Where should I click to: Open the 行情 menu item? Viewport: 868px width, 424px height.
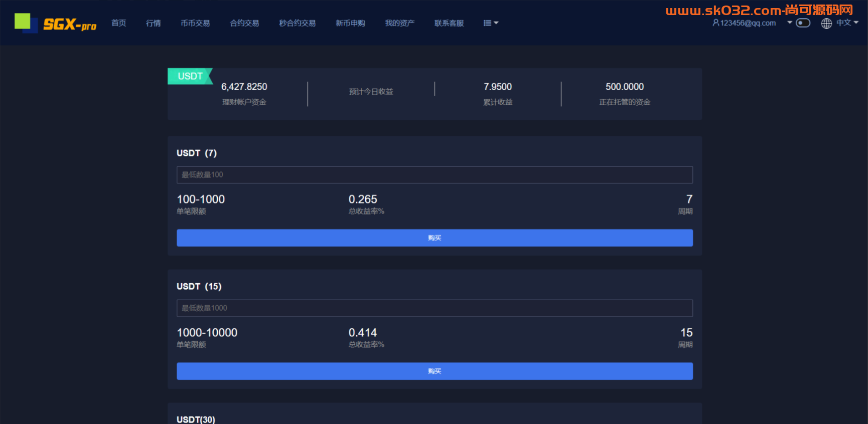click(x=154, y=23)
